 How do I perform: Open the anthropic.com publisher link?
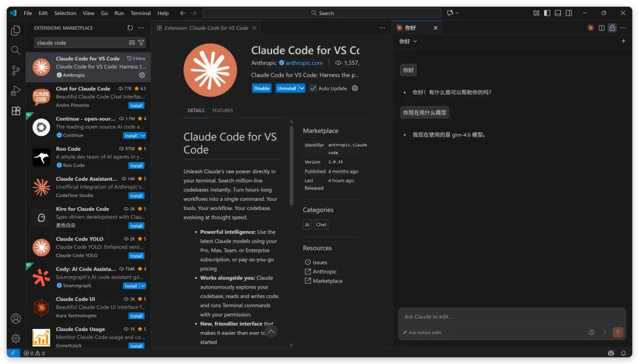click(x=304, y=63)
